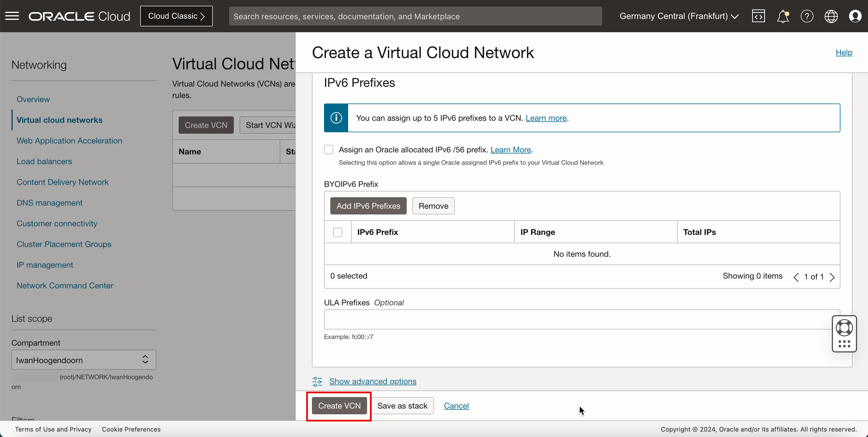Image resolution: width=868 pixels, height=437 pixels.
Task: Click the Remove BYOIPv6 prefix button
Action: (x=434, y=206)
